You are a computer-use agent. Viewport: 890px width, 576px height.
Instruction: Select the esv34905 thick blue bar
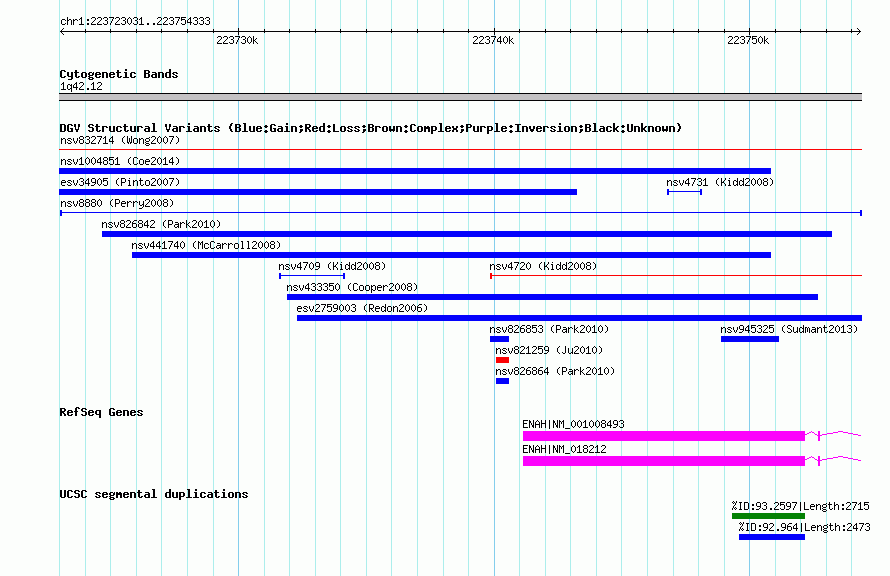[x=318, y=192]
